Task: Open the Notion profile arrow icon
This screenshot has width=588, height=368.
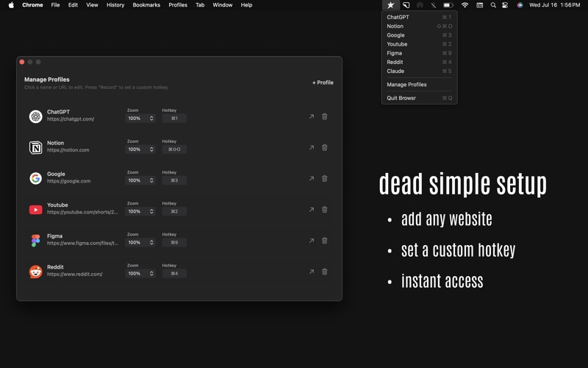Action: point(312,148)
